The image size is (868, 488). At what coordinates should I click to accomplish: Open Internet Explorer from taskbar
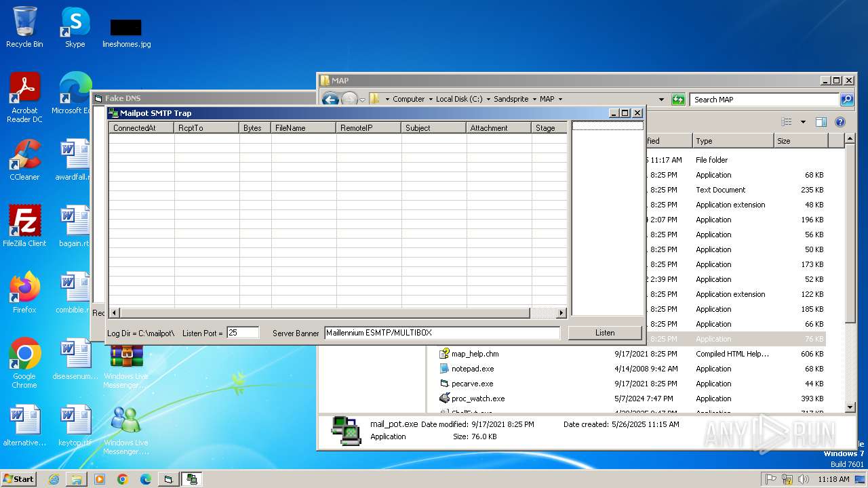click(x=54, y=479)
